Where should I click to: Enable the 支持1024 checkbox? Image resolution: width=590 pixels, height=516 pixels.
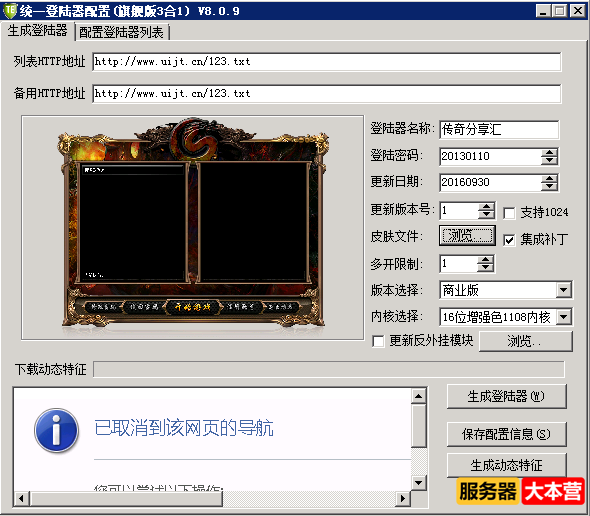point(509,213)
